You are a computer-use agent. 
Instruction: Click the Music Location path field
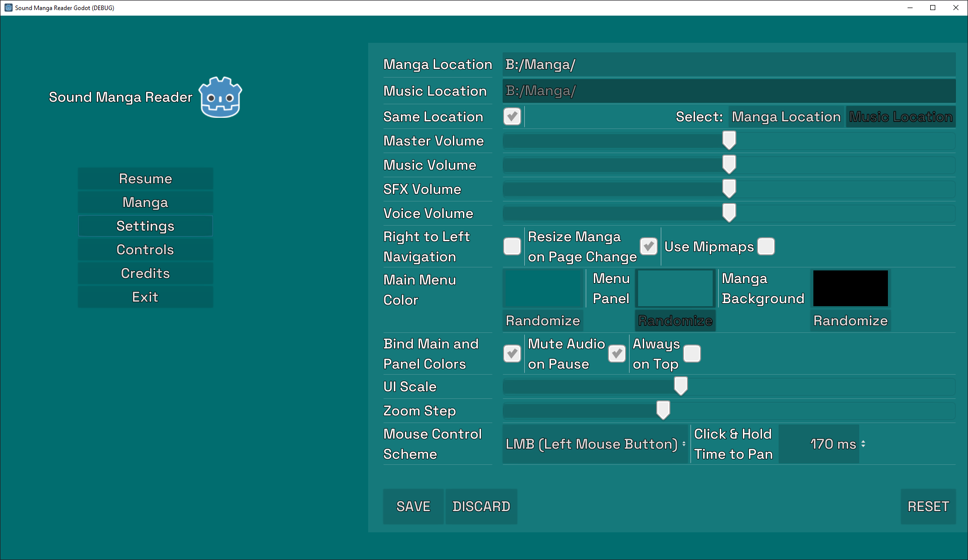pos(729,91)
